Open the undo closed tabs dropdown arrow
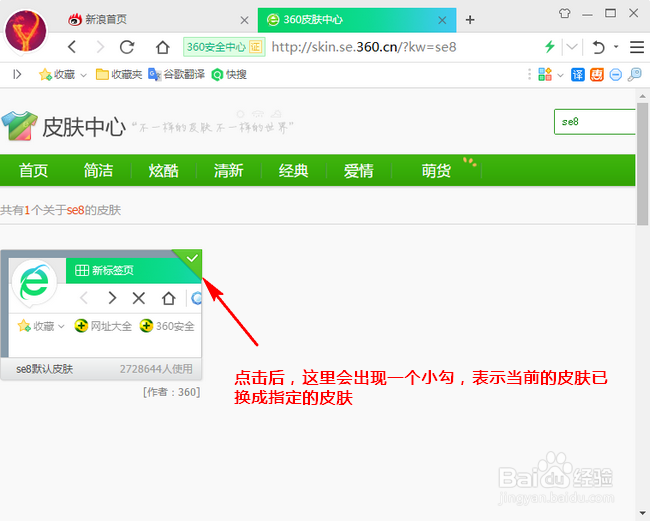The width and height of the screenshot is (650, 521). point(616,46)
